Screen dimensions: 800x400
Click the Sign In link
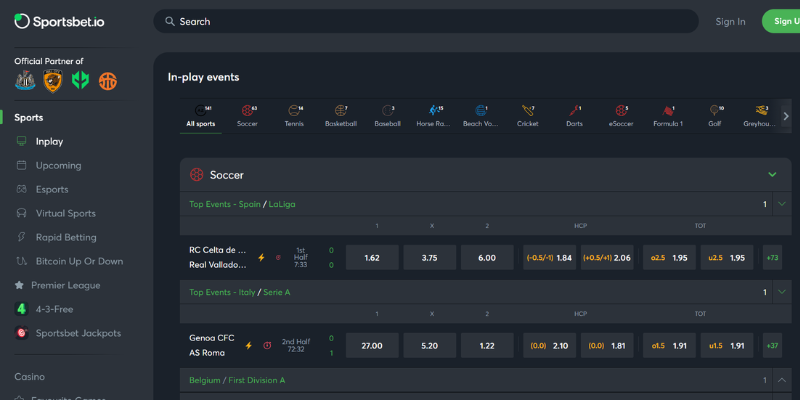[730, 21]
